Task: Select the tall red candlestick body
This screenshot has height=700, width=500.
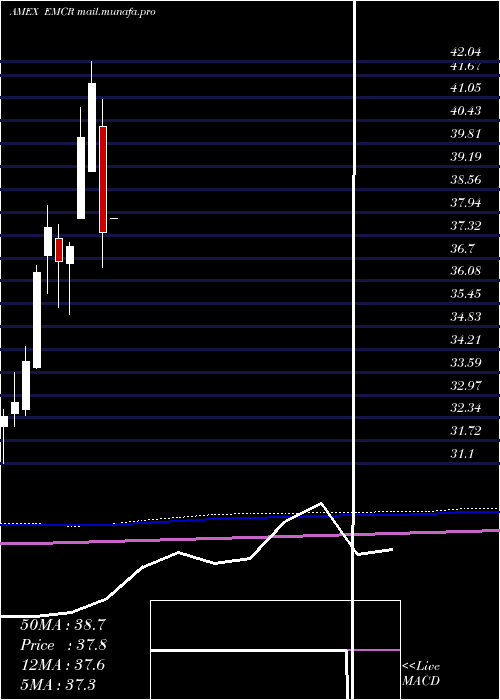Action: [x=103, y=179]
